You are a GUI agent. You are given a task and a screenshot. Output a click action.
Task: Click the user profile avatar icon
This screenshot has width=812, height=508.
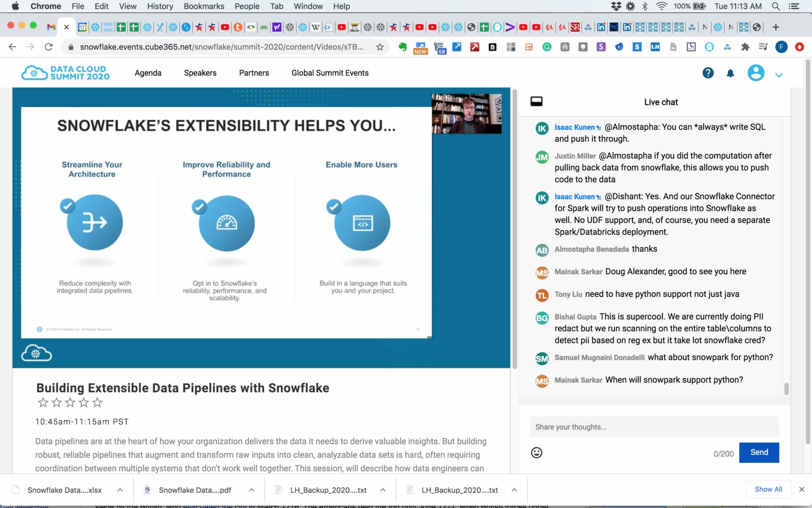pyautogui.click(x=756, y=72)
